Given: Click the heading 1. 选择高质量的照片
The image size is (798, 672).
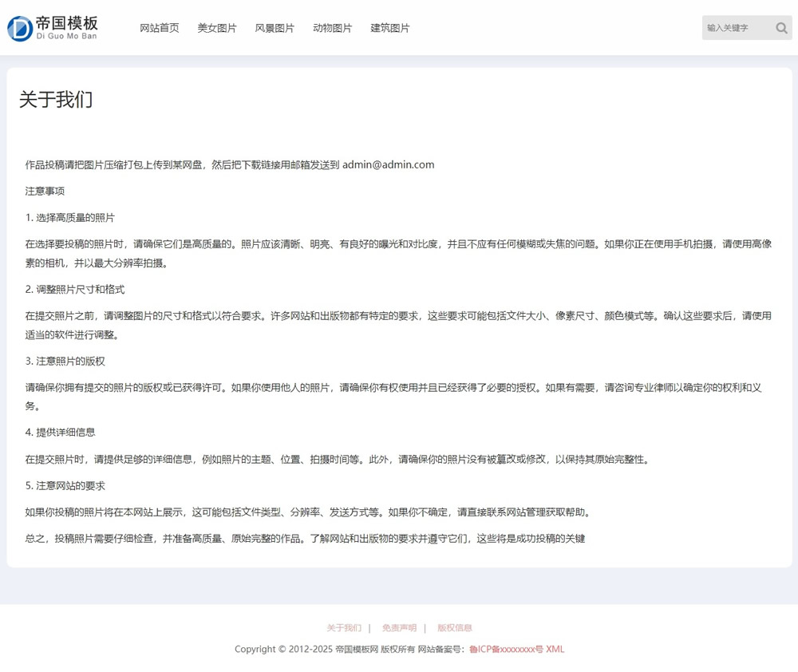Looking at the screenshot, I should (x=70, y=218).
